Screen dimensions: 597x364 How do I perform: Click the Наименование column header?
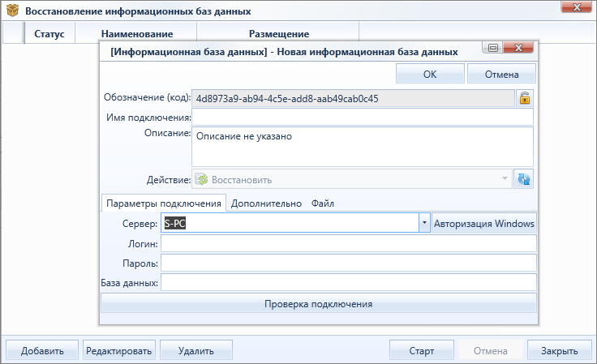point(137,33)
